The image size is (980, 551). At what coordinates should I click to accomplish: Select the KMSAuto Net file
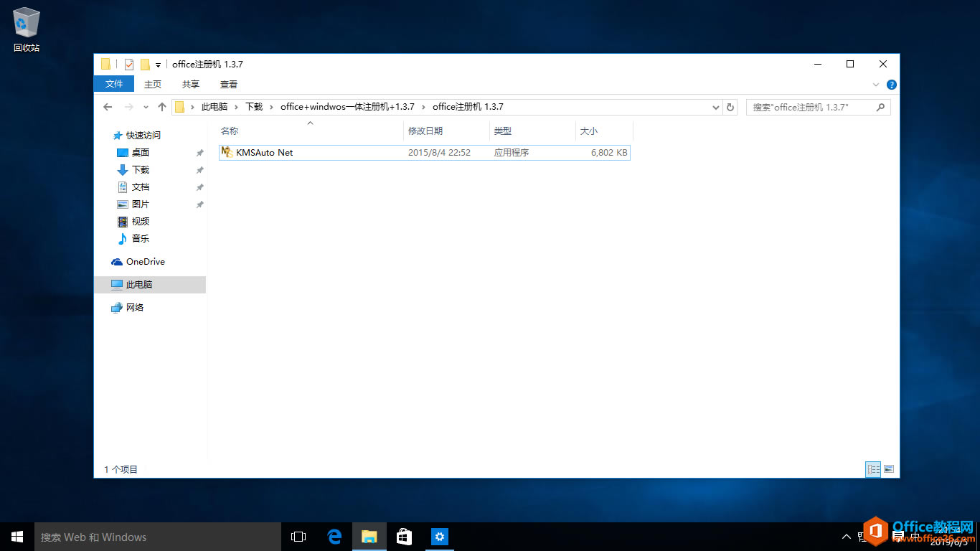tap(424, 152)
